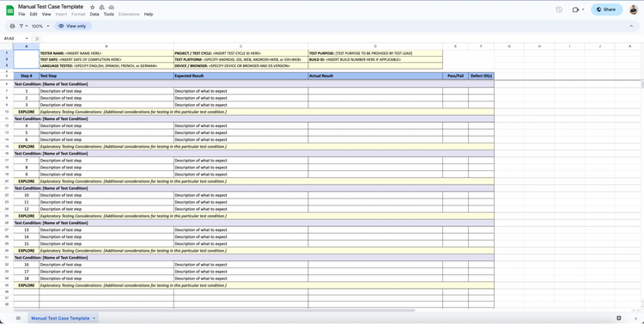Click the LANGUAGE TESTED cell
The height and width of the screenshot is (324, 644).
106,66
